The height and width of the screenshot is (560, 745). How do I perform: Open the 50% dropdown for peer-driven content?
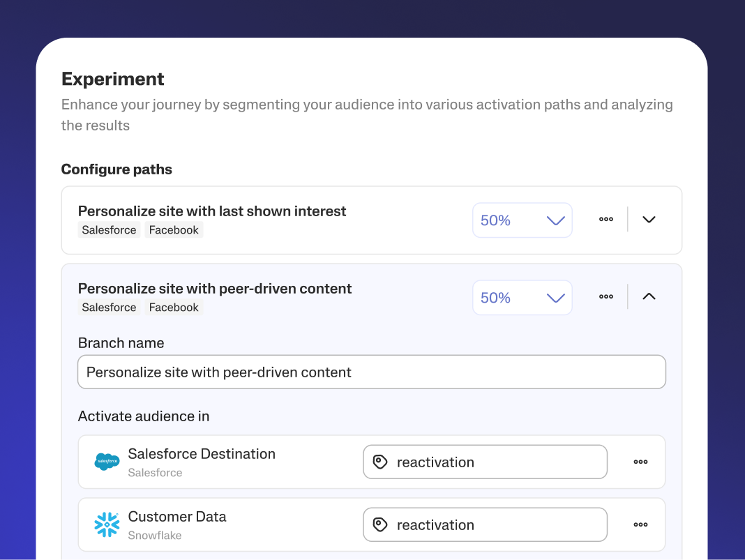tap(522, 298)
